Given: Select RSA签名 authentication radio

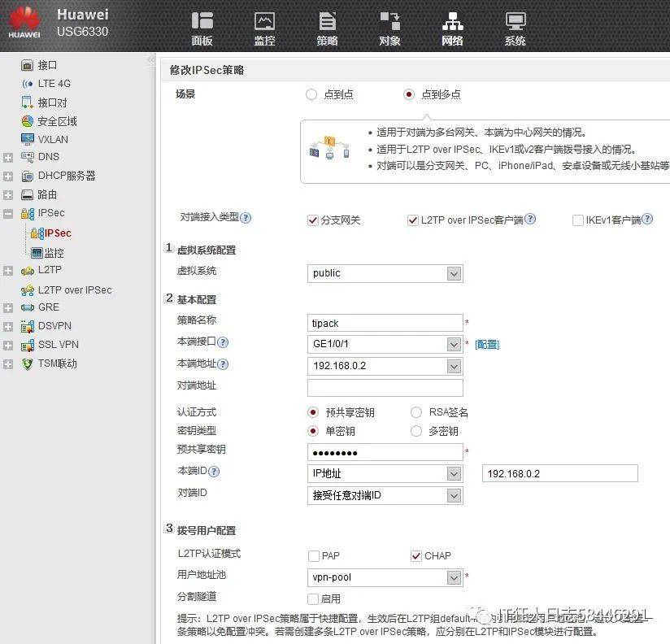Looking at the screenshot, I should (415, 412).
